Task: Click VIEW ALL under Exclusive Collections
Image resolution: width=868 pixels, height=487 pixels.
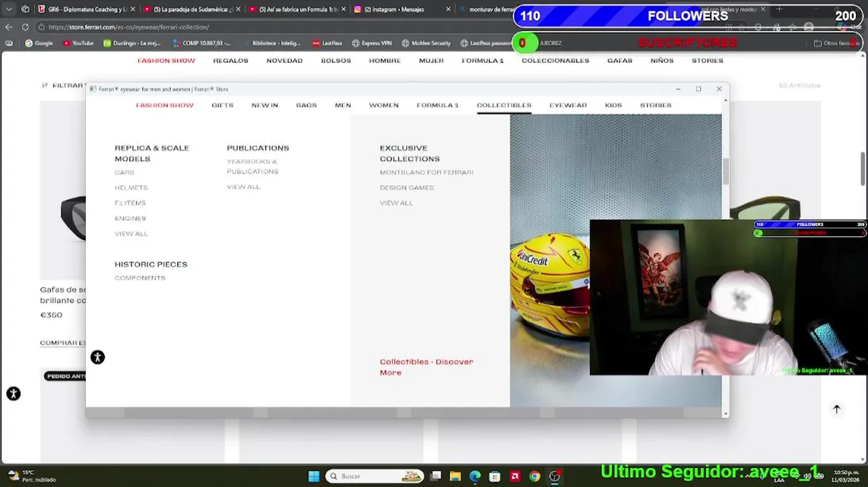Action: click(x=396, y=203)
